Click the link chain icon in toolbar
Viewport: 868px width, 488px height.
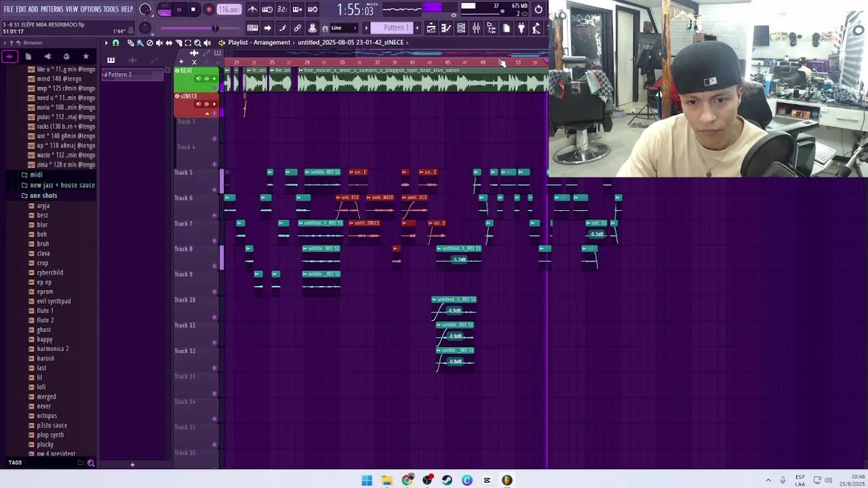[x=297, y=28]
